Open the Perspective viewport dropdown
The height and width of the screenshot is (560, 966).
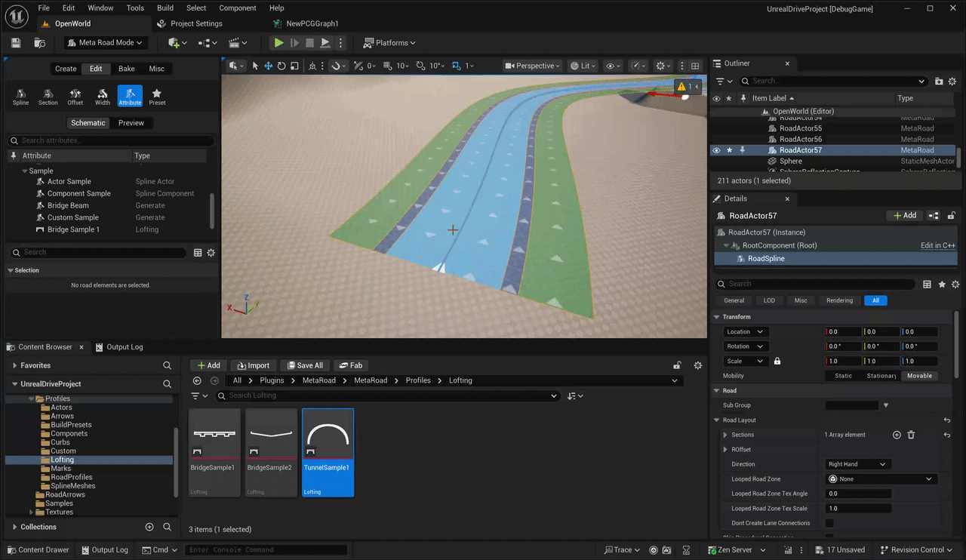pos(533,66)
